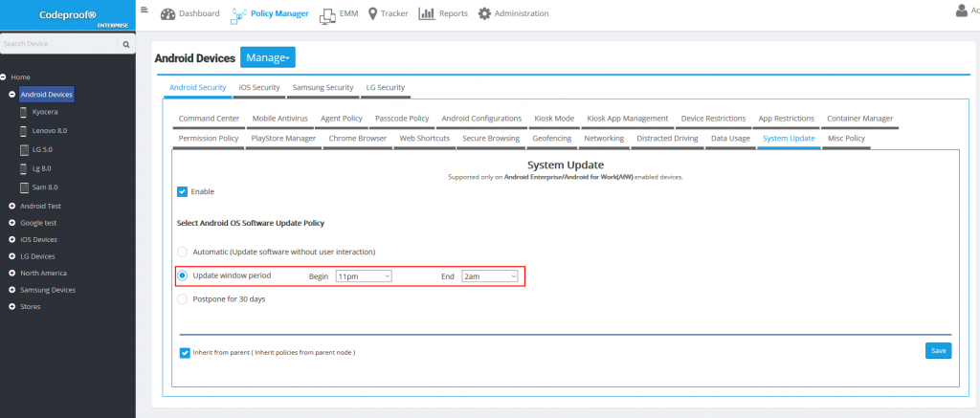Click the Administration gear icon
The image size is (980, 418).
(x=484, y=13)
